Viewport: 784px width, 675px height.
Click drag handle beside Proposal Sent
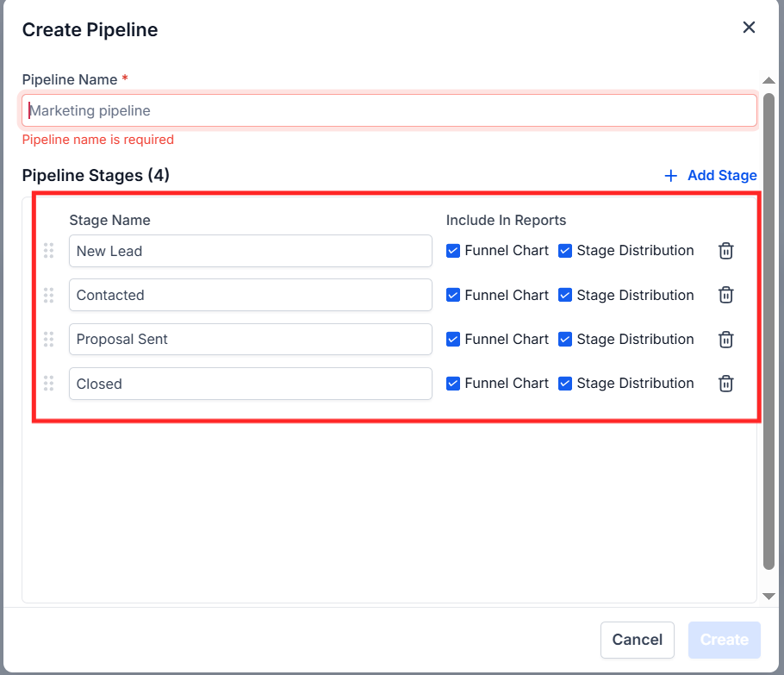pyautogui.click(x=49, y=339)
